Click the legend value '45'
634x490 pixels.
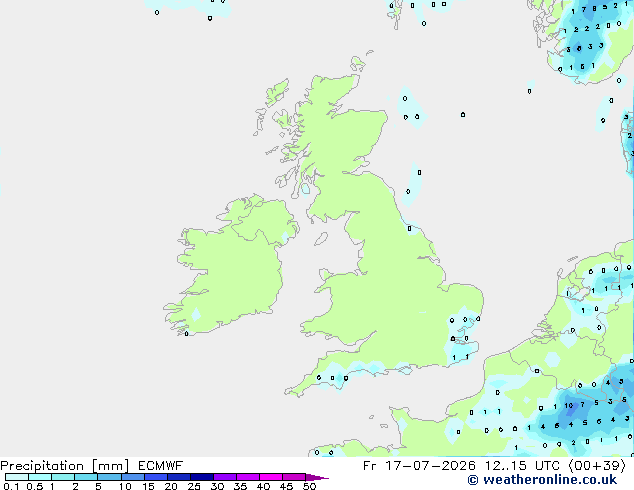[x=286, y=486]
